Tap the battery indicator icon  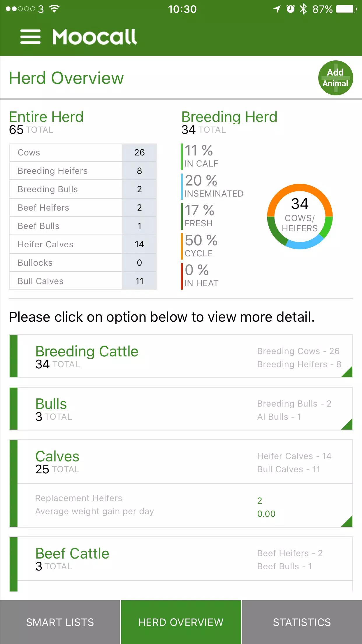pyautogui.click(x=346, y=9)
